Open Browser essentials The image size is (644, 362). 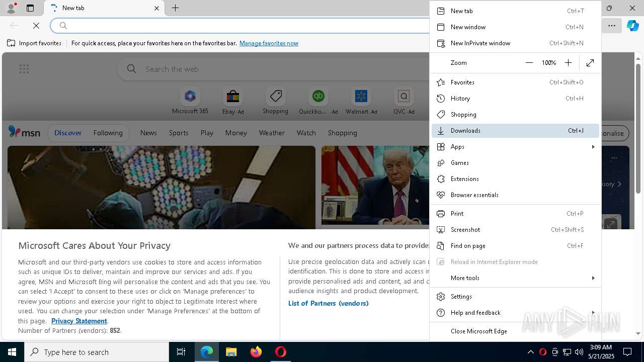click(515, 195)
